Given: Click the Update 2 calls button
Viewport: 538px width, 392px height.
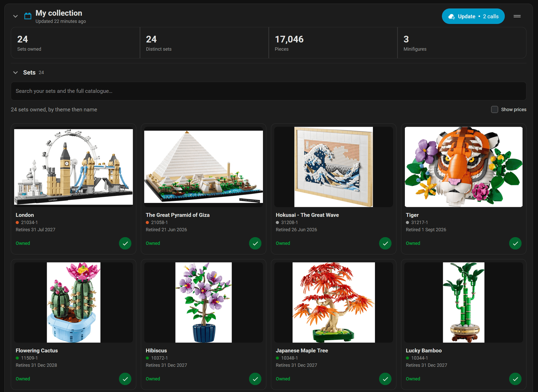Looking at the screenshot, I should coord(473,16).
